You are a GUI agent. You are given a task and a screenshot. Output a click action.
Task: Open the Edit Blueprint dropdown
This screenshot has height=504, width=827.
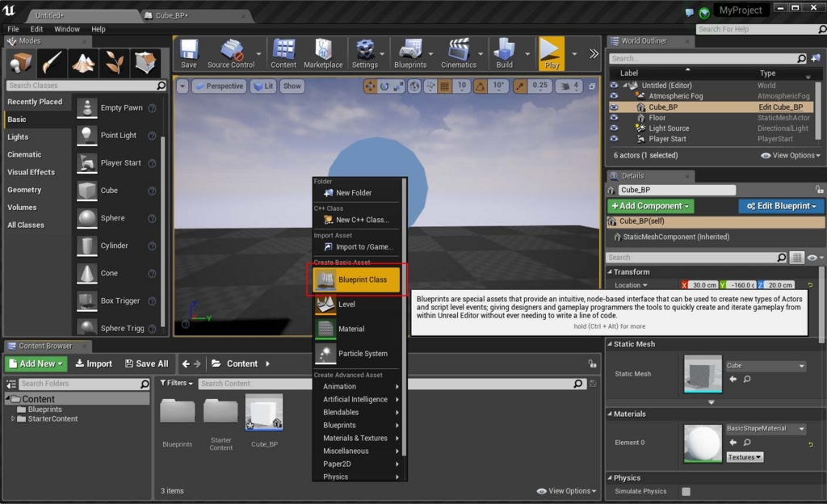click(782, 206)
